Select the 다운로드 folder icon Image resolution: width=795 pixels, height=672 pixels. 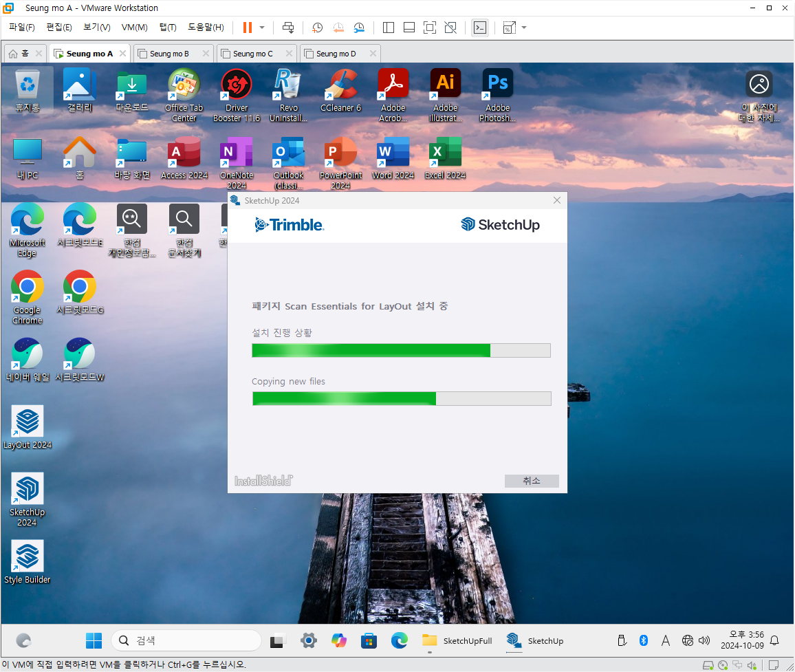click(x=132, y=91)
